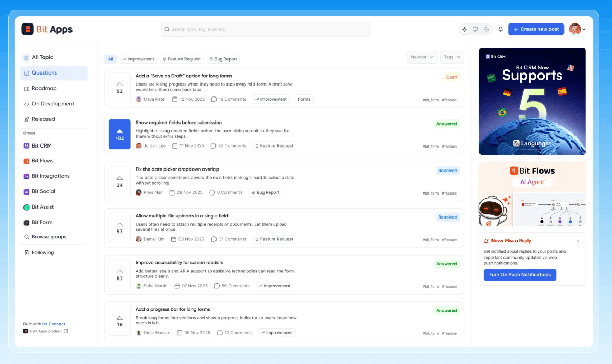Upvote the multiple file uploads post

[119, 228]
